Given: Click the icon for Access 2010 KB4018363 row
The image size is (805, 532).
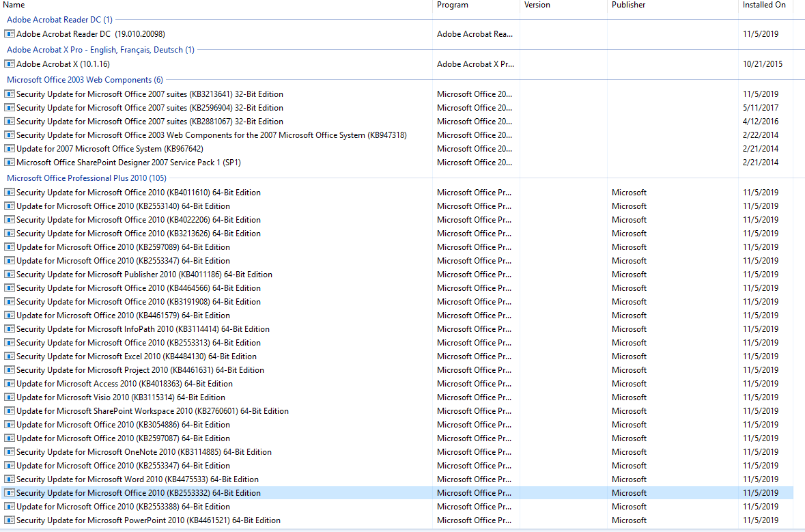Looking at the screenshot, I should coord(10,384).
